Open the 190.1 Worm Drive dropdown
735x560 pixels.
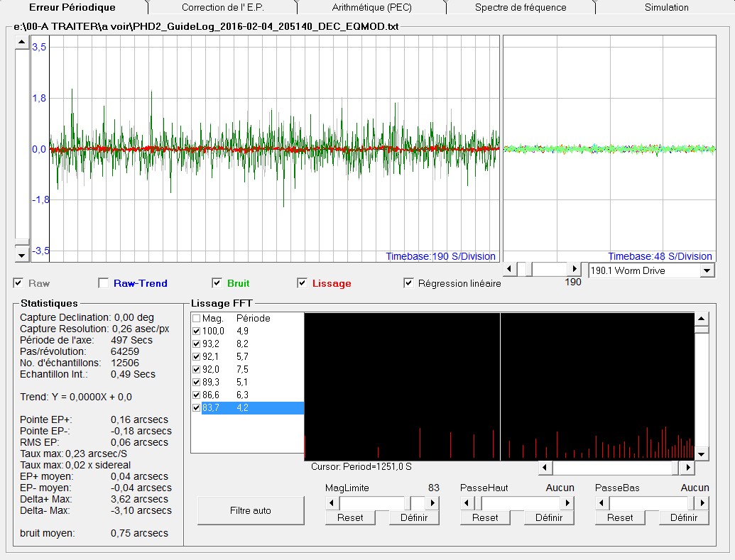pyautogui.click(x=706, y=270)
